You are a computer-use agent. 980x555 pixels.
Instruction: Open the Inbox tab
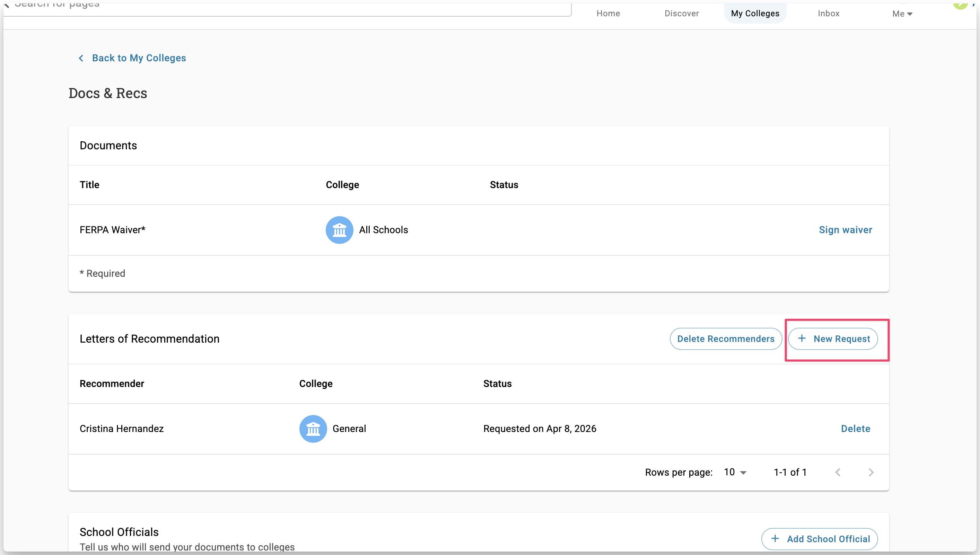[x=828, y=14]
